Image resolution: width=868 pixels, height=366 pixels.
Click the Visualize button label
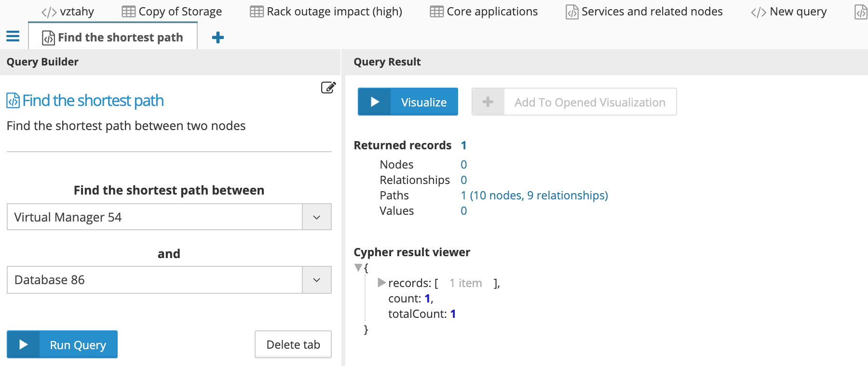tap(424, 102)
